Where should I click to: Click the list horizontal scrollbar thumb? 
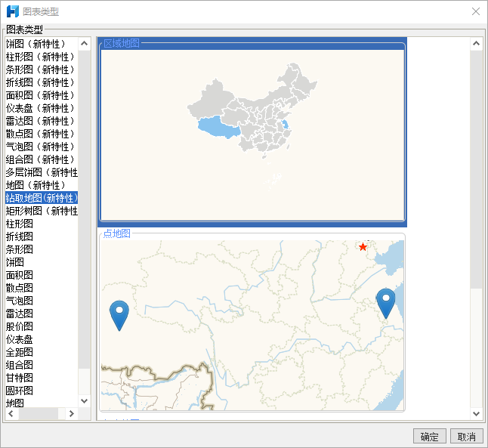tap(39, 413)
